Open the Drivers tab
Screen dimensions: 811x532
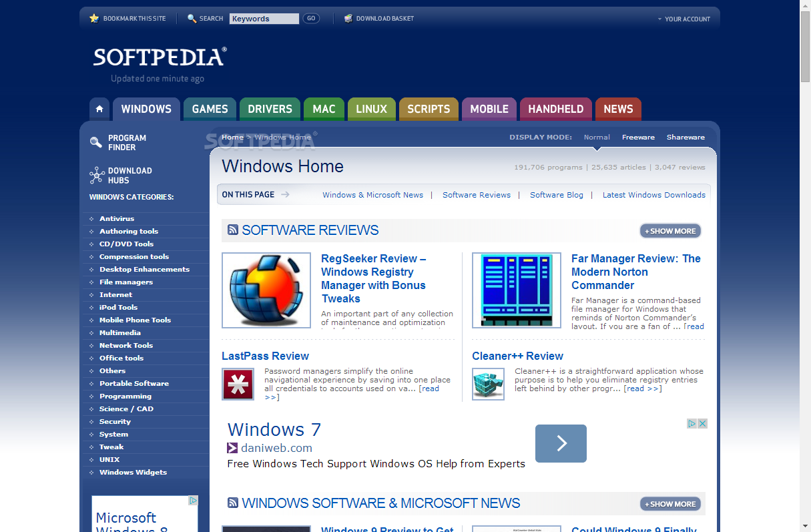coord(270,109)
